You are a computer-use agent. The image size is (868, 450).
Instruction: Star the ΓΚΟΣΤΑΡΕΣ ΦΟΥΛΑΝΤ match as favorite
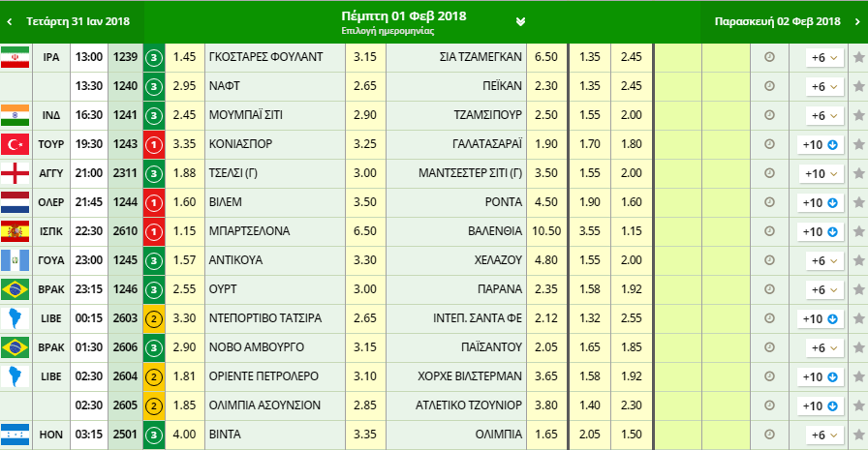coord(858,58)
